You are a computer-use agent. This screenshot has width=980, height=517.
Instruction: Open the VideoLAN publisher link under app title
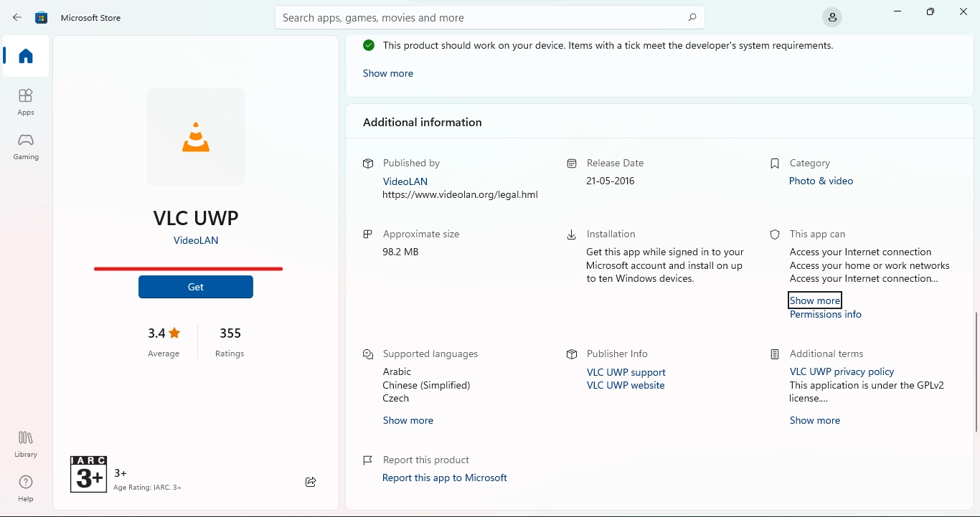196,240
